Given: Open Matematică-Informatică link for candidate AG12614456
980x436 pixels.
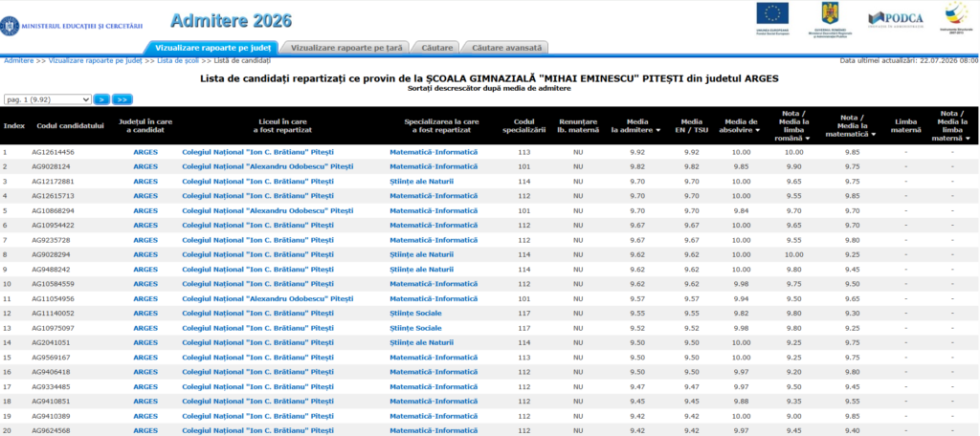Looking at the screenshot, I should [434, 152].
